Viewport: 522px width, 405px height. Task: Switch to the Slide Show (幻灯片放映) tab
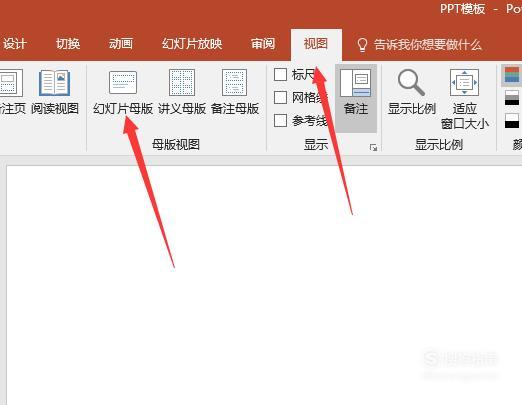(192, 44)
